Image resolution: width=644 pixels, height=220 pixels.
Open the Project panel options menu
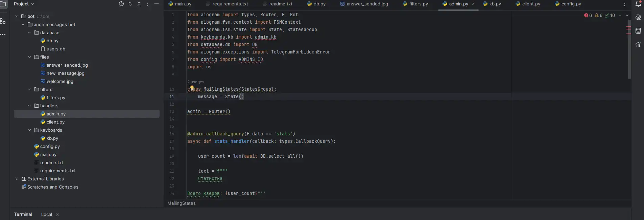click(x=148, y=4)
